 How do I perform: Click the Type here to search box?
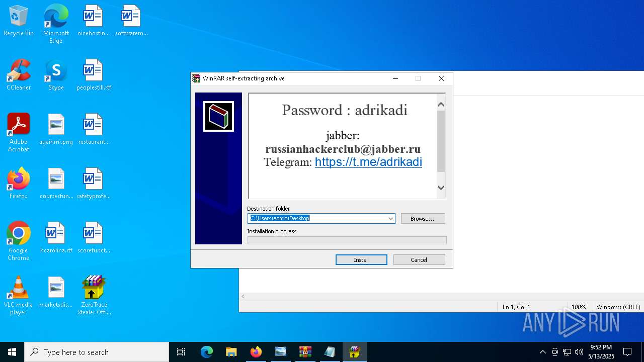(97, 352)
